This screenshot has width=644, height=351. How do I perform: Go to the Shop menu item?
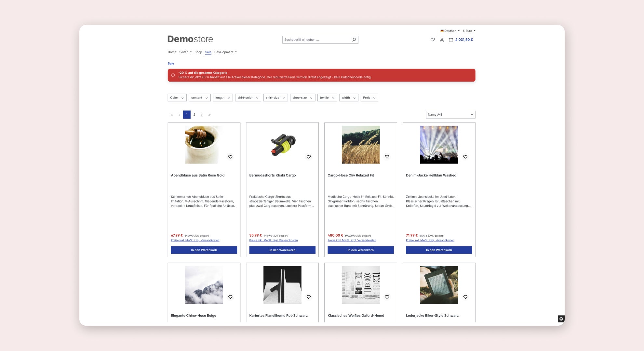click(x=198, y=52)
